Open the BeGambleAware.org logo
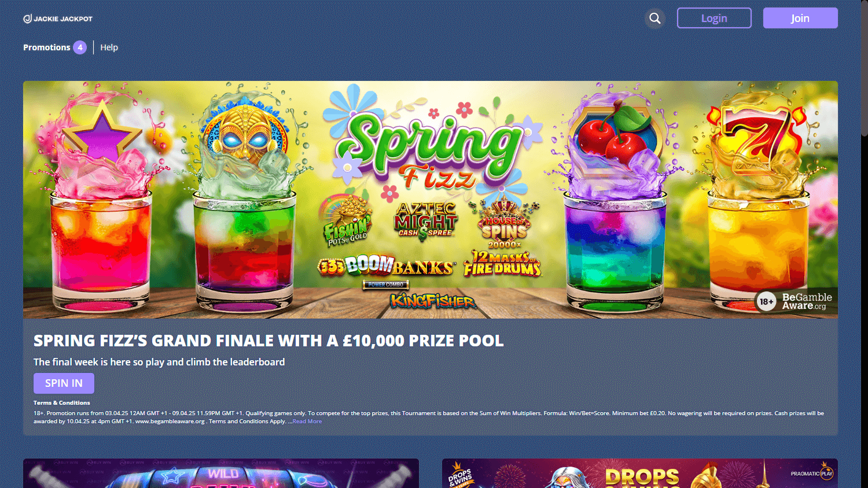Image resolution: width=868 pixels, height=488 pixels. click(x=807, y=301)
